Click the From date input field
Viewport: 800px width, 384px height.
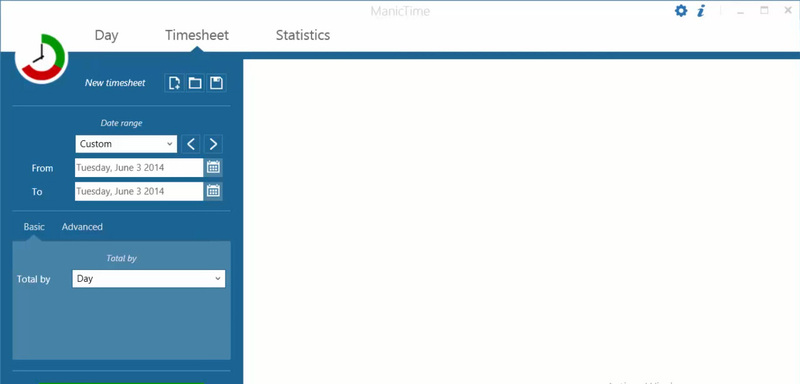click(139, 167)
